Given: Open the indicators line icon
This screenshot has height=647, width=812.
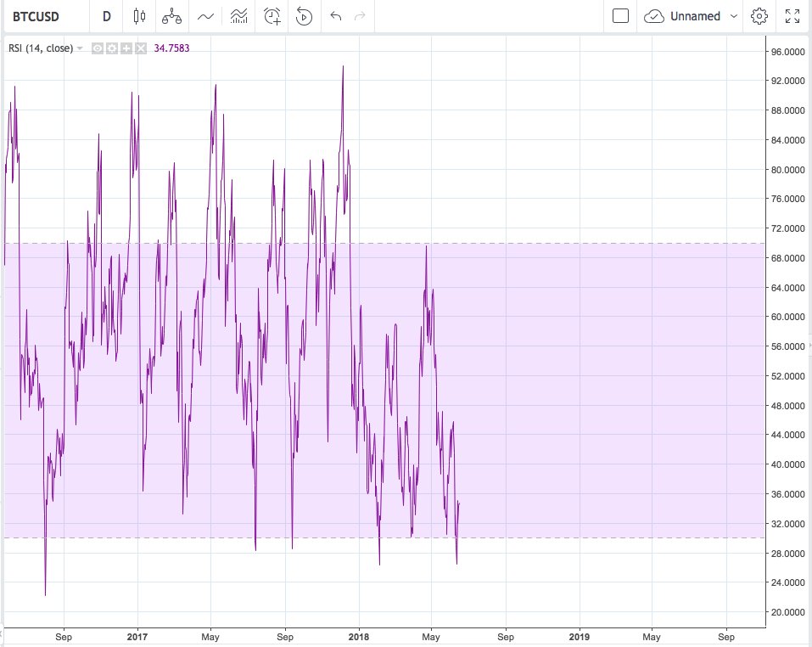Looking at the screenshot, I should [x=205, y=17].
